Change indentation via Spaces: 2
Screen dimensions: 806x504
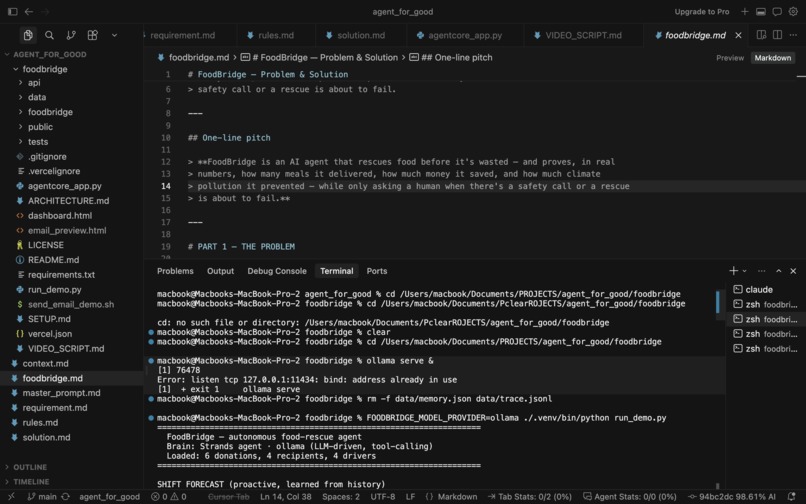[x=341, y=497]
